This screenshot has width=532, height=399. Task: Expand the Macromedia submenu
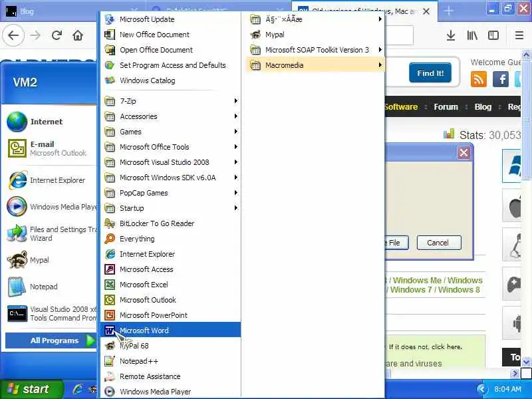click(315, 65)
